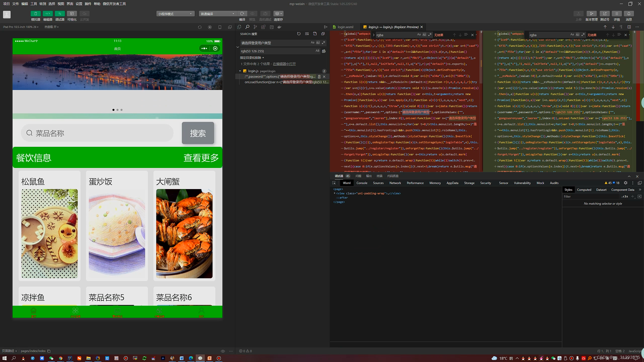Click the search query input field
This screenshot has width=644, height=362.
274,43
